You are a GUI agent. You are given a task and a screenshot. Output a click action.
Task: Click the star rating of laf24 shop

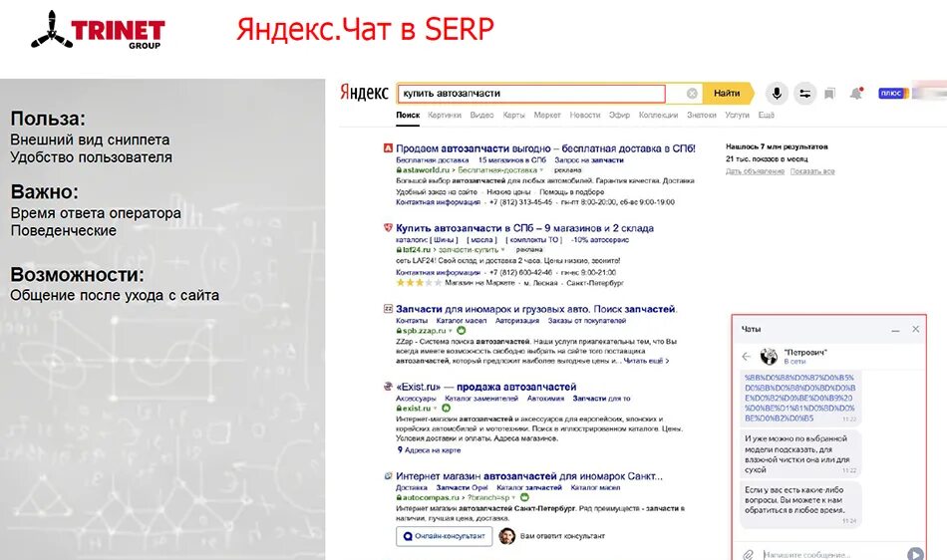coord(419,282)
